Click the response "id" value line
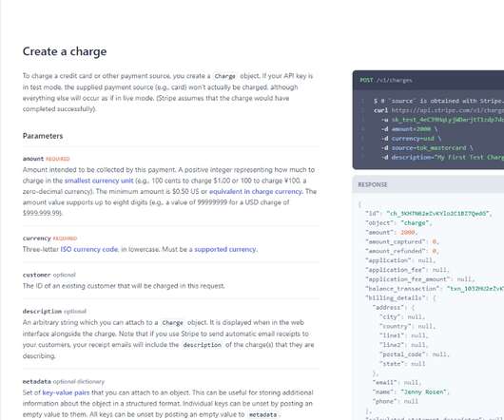 tap(428, 213)
